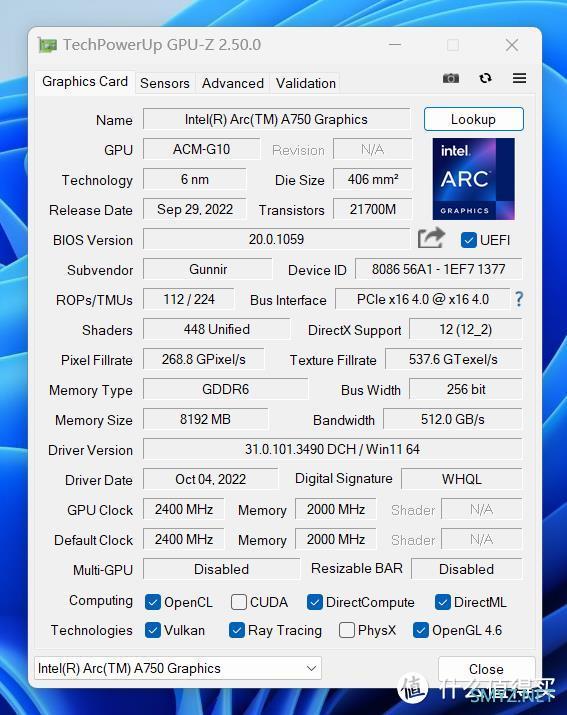Click the Revision value N/A

(373, 149)
